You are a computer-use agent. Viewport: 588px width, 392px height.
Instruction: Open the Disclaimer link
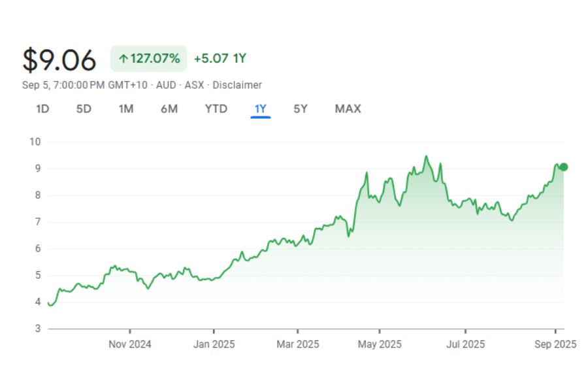[x=237, y=85]
